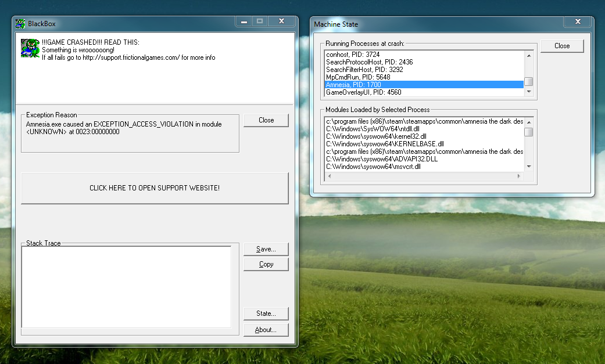
Task: Click the modules list vertical scrollbar thumb
Action: pyautogui.click(x=529, y=132)
